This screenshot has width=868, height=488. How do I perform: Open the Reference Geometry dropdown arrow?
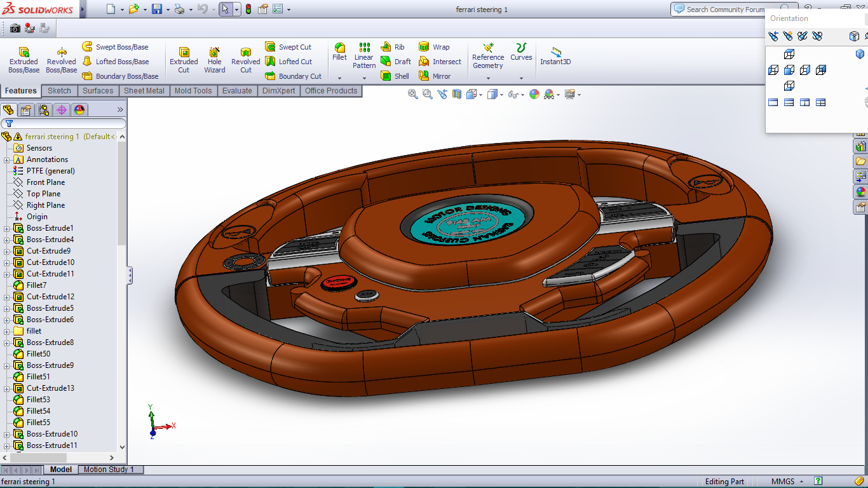(x=488, y=78)
